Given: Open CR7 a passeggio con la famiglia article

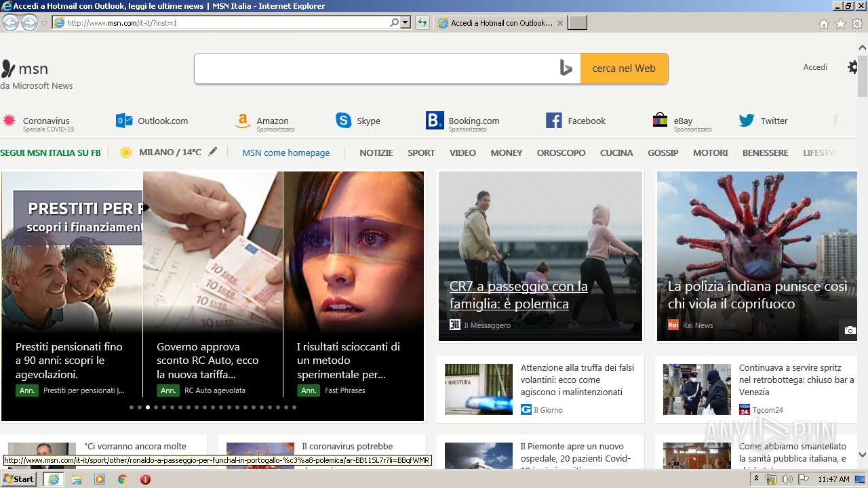Looking at the screenshot, I should [x=519, y=295].
